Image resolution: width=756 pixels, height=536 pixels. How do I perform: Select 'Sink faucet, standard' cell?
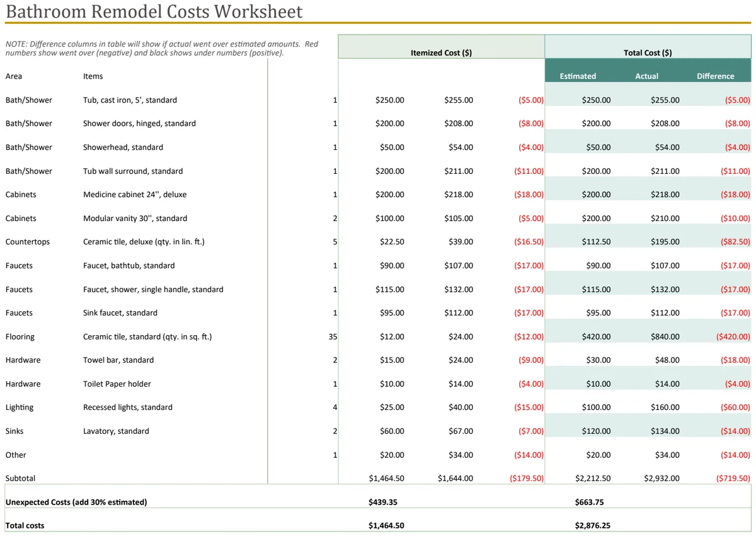(x=120, y=313)
